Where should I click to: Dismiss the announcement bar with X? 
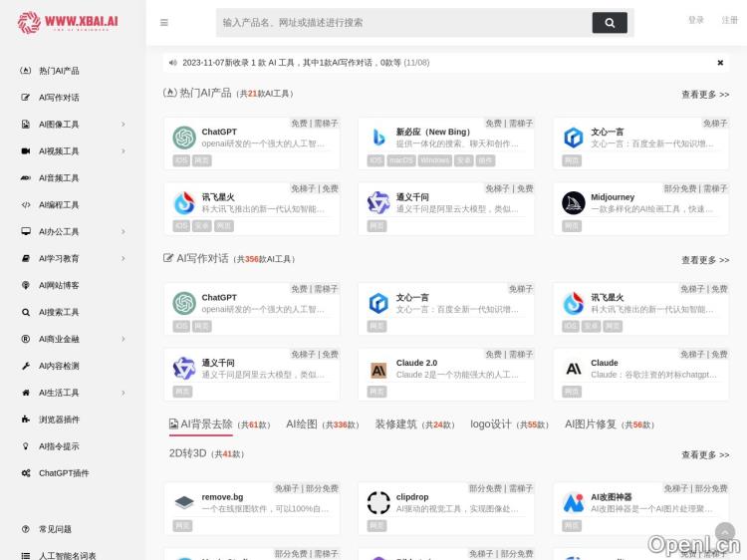720,63
